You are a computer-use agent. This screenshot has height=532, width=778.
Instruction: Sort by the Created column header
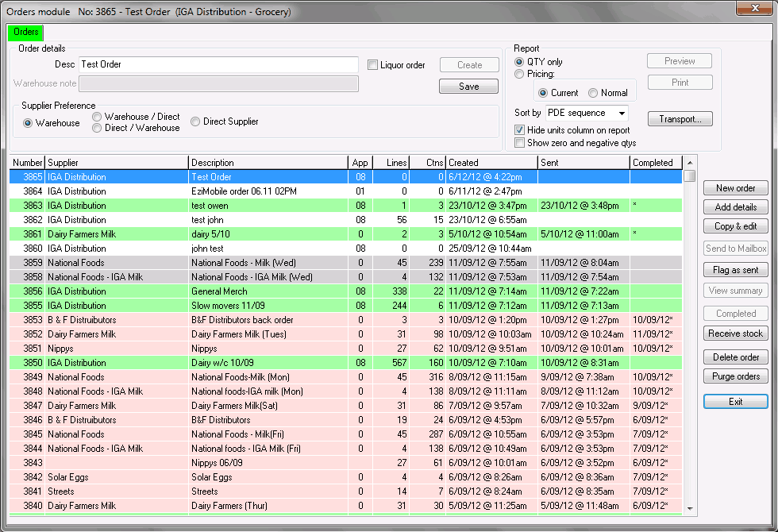tap(491, 163)
